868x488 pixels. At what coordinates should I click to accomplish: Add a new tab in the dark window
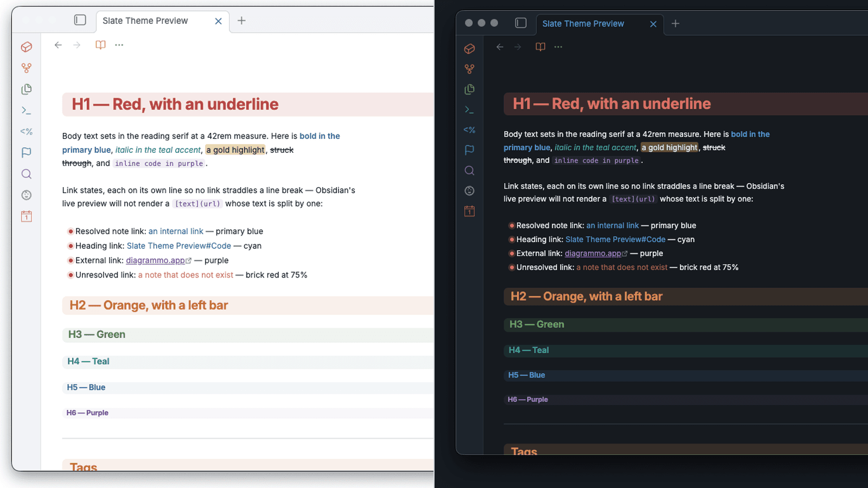[x=675, y=23]
